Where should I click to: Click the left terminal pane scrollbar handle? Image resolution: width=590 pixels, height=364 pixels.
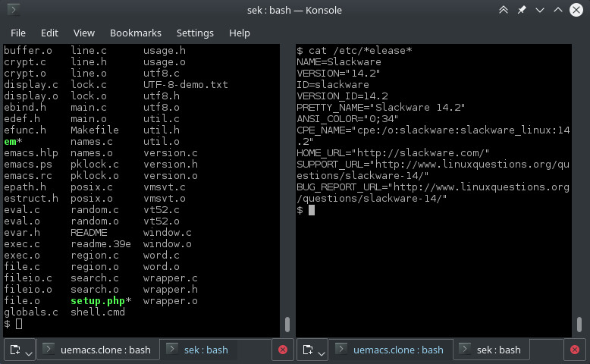tap(287, 324)
